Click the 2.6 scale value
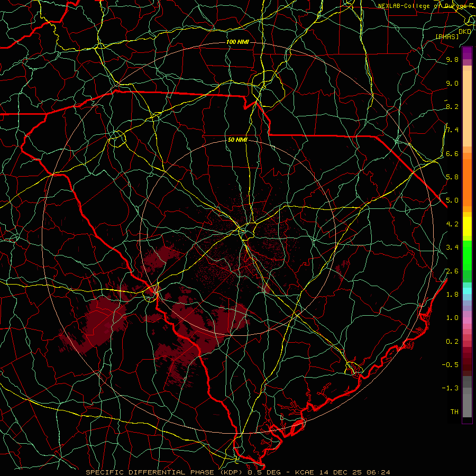The image size is (476, 476). 452,271
